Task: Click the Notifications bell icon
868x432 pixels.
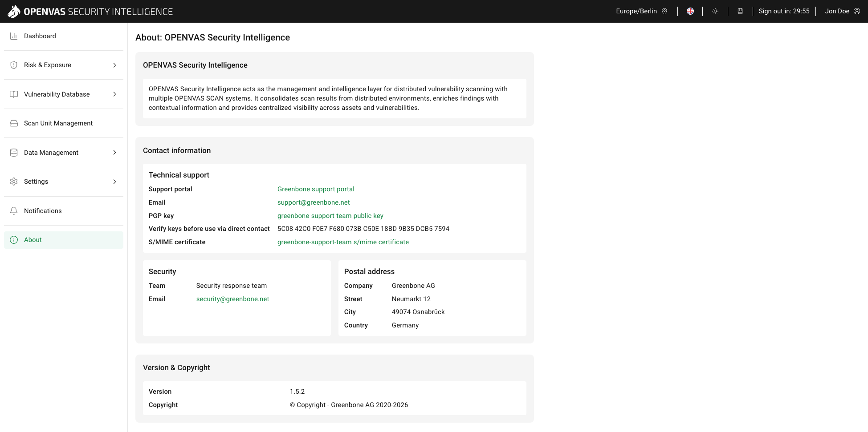Action: point(14,211)
